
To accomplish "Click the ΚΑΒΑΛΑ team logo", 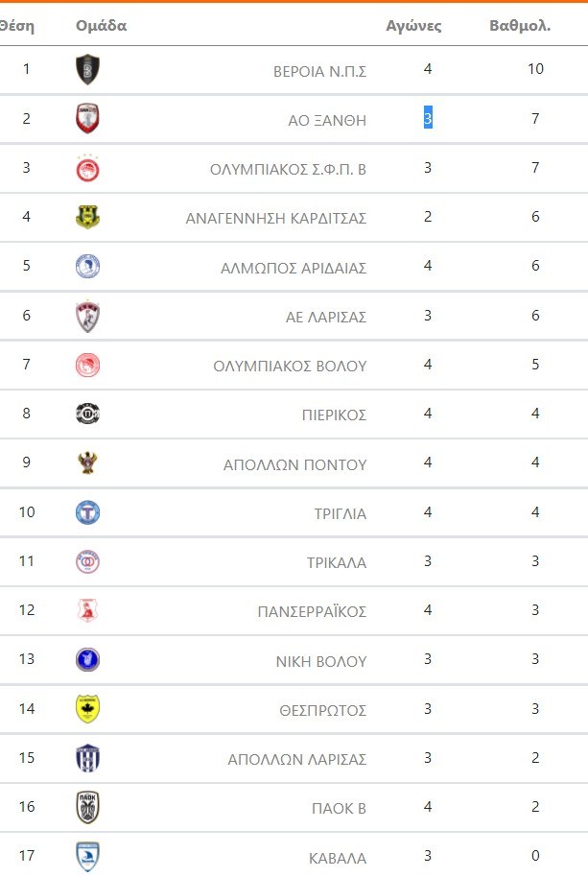I will pos(87,856).
